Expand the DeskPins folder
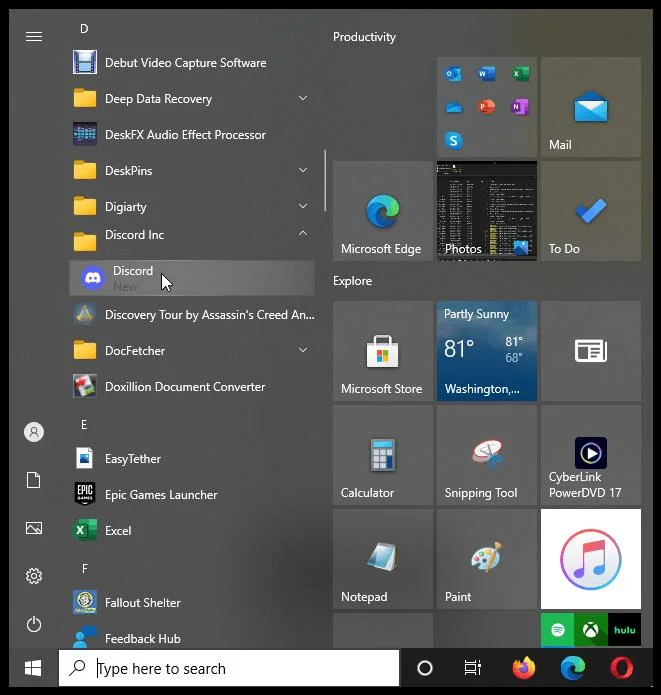Viewport: 661px width, 695px height. pyautogui.click(x=303, y=170)
